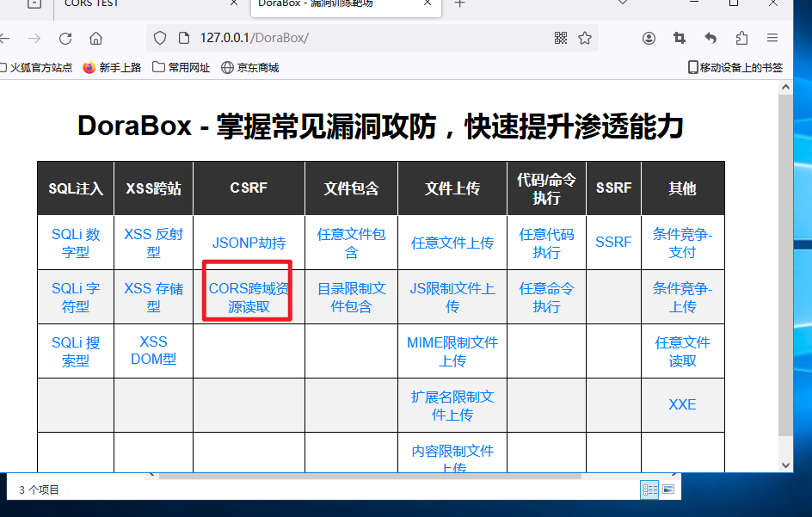This screenshot has height=517, width=812.
Task: Open the JS限制文件上传 link
Action: click(x=452, y=298)
